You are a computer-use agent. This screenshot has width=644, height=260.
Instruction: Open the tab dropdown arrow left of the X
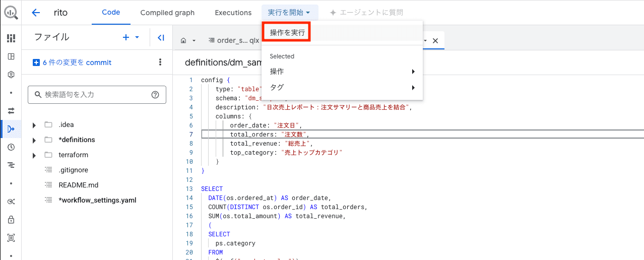pos(426,40)
